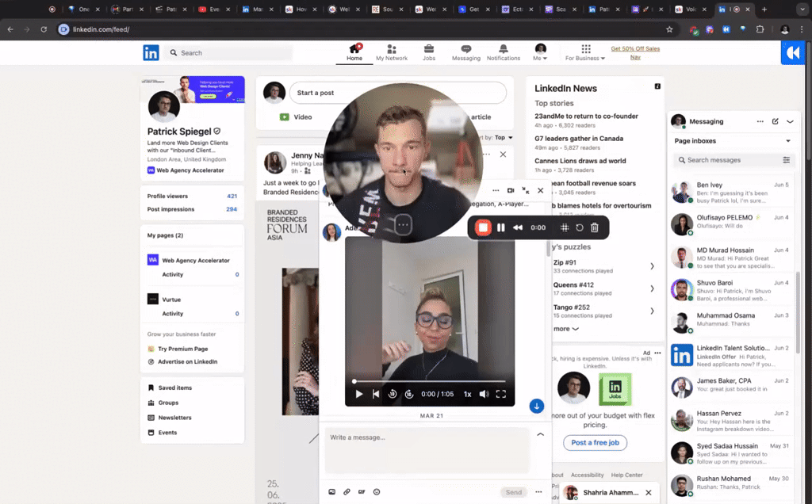Attach an image to the message

coord(332,492)
